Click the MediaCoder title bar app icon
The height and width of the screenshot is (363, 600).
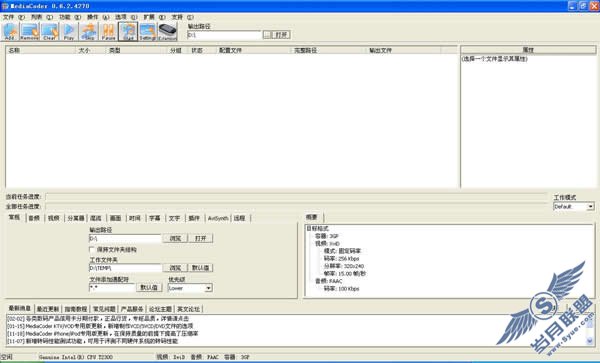pyautogui.click(x=5, y=6)
